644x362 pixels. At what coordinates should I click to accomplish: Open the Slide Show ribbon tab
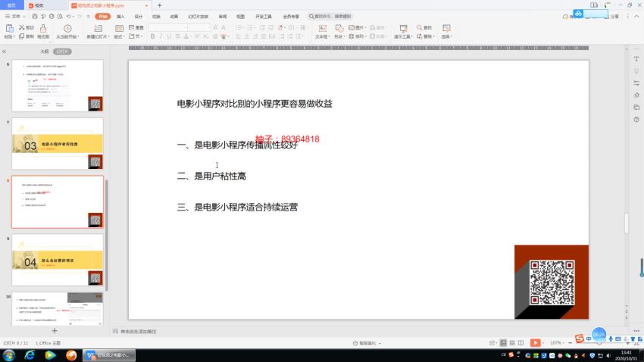click(x=198, y=17)
